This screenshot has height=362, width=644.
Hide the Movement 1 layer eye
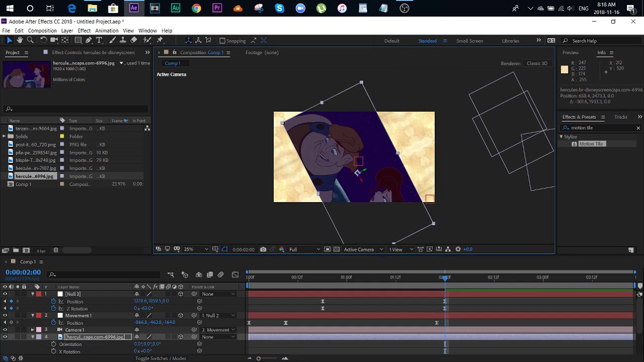click(5, 316)
